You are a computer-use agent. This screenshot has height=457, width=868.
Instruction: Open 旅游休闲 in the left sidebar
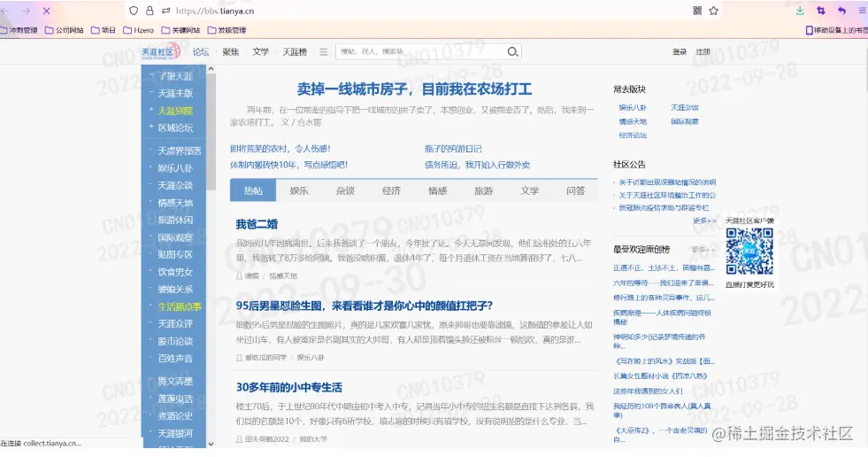click(x=175, y=220)
